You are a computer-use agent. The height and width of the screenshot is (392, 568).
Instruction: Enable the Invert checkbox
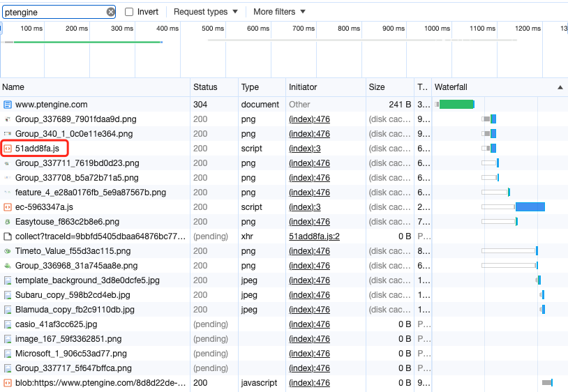tap(129, 12)
